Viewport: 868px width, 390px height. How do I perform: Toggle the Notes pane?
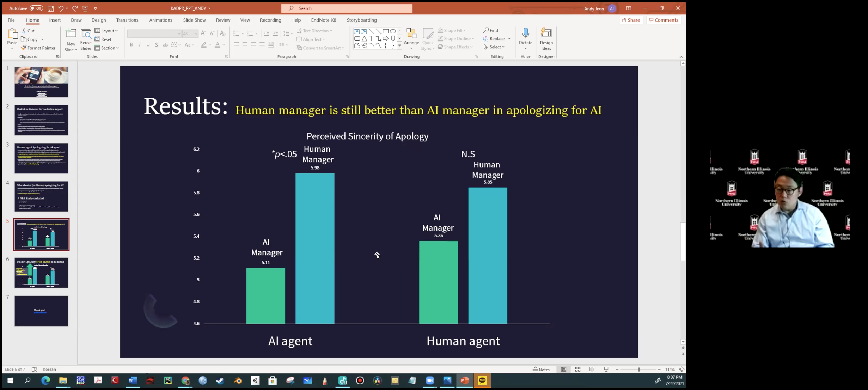[541, 369]
